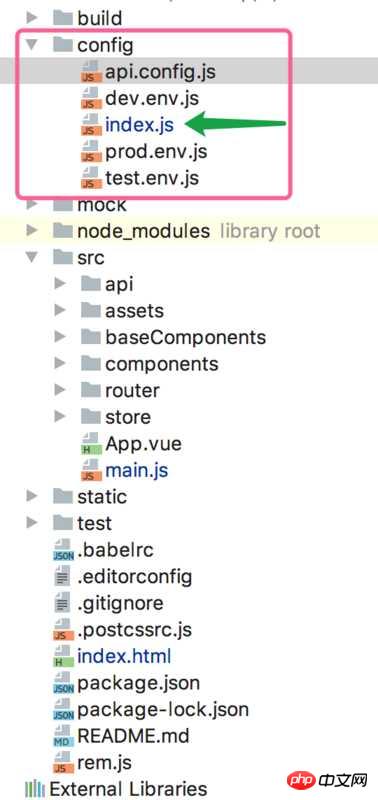Click the JSON icon beside .babelrc
The image size is (378, 800).
pos(63,550)
